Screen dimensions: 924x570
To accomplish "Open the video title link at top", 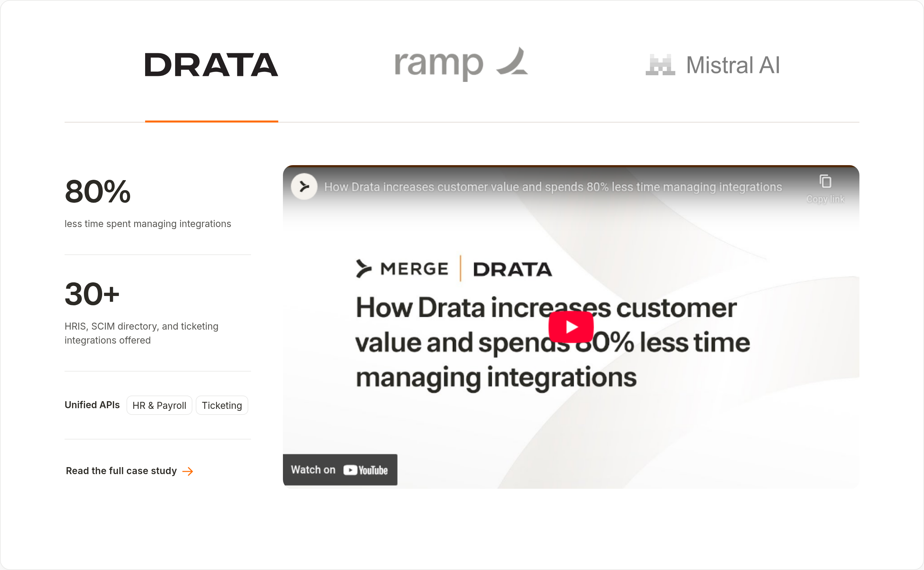I will [553, 187].
